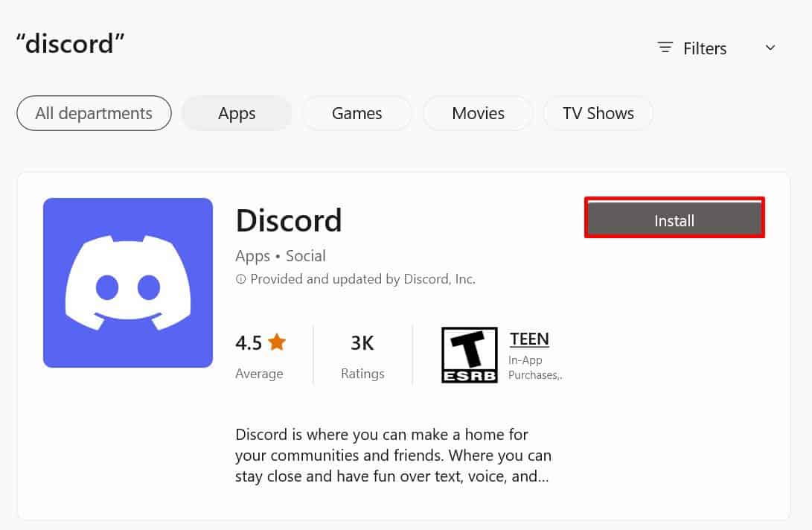Screen dimensions: 812x530
Task: Open the Filters dropdown label
Action: (x=705, y=48)
